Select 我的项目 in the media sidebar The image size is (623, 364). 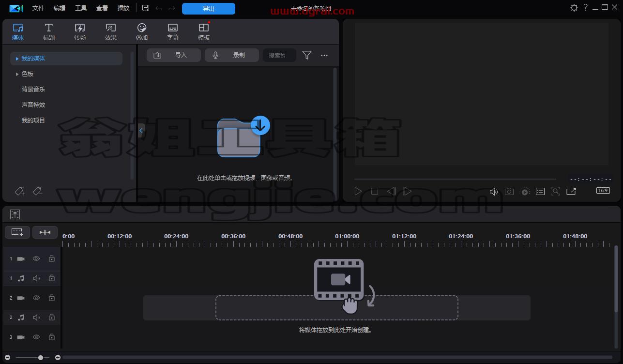tap(33, 121)
